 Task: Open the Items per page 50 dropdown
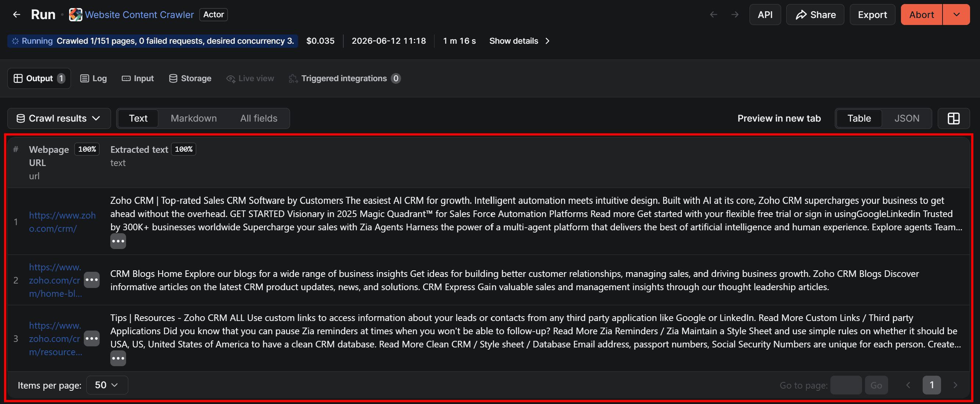107,385
